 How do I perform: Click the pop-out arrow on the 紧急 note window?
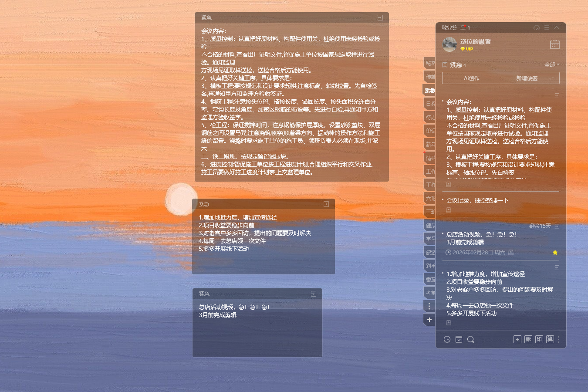381,17
